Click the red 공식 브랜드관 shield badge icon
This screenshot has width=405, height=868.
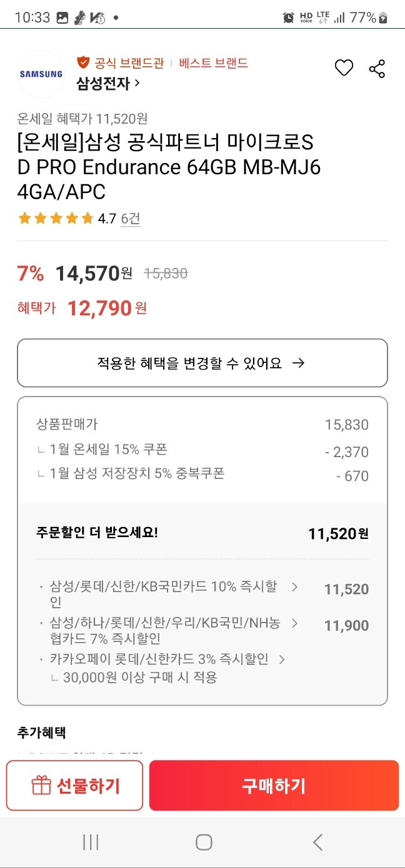[x=81, y=62]
